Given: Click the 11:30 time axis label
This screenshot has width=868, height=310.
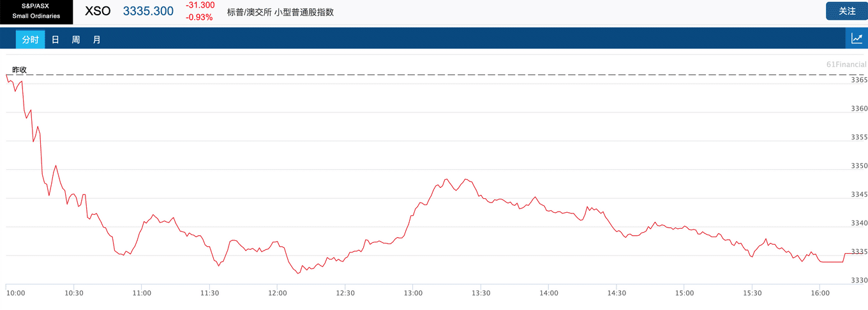Looking at the screenshot, I should [209, 293].
